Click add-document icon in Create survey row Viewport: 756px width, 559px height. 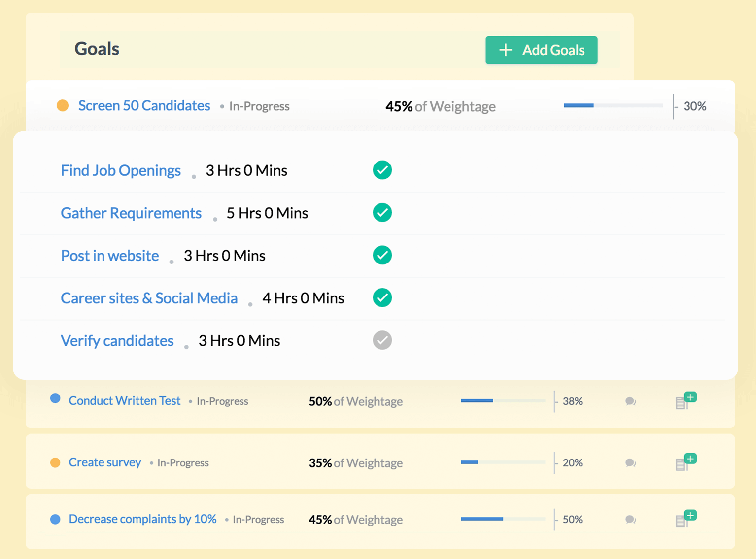click(685, 462)
